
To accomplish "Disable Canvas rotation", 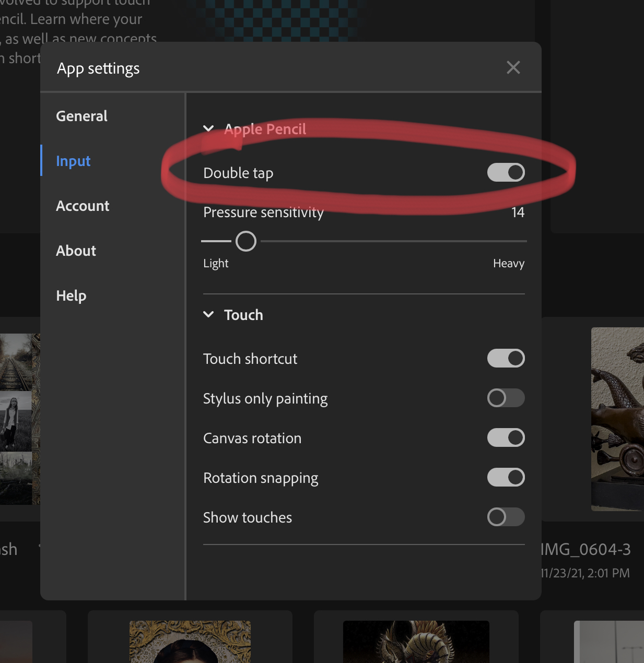I will click(506, 437).
